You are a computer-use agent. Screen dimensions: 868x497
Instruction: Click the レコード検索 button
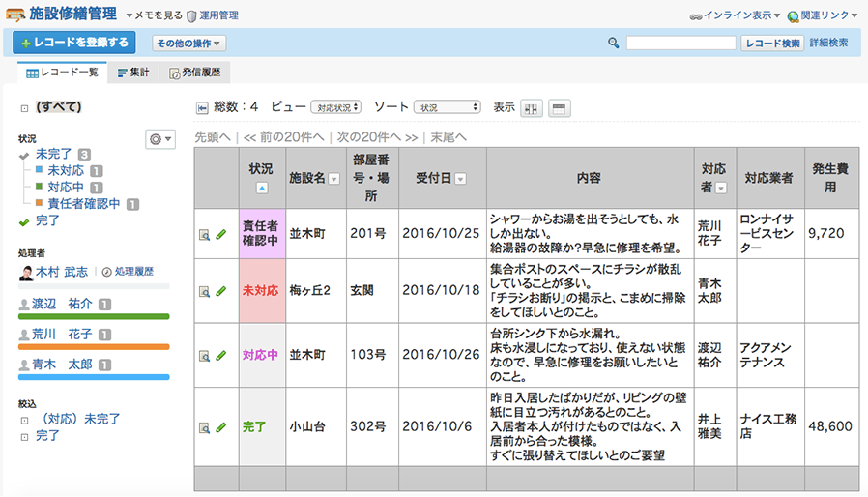772,44
